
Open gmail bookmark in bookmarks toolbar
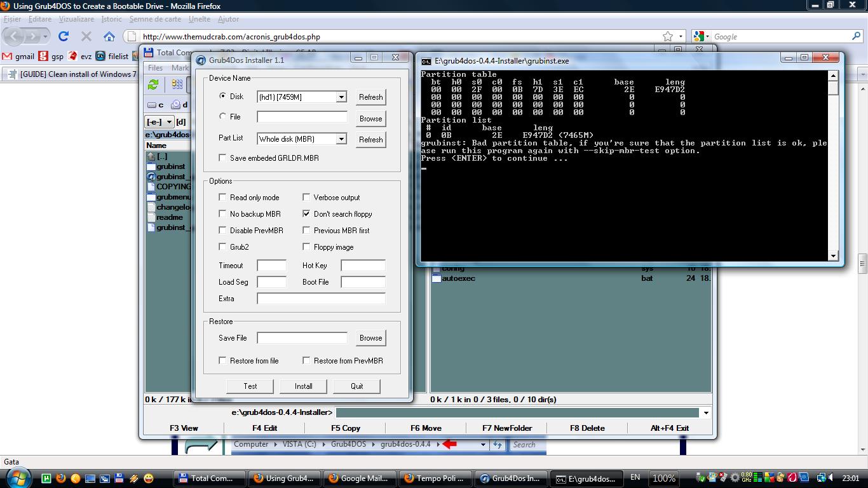pos(18,56)
